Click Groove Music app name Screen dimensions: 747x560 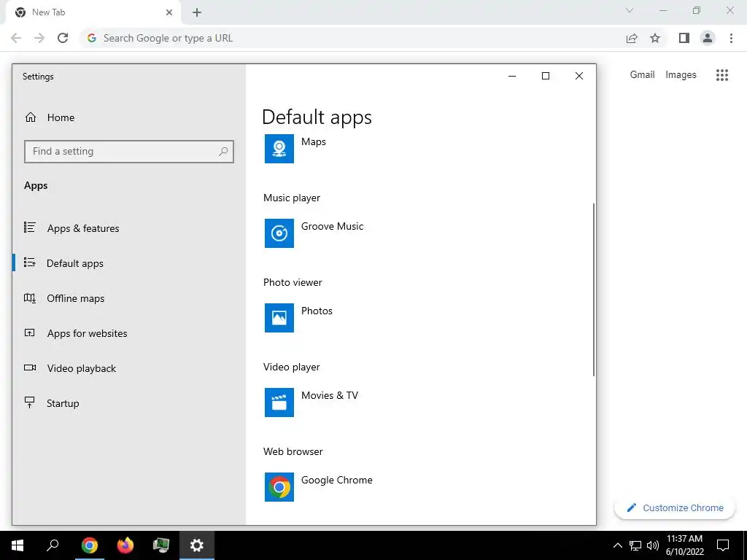[x=332, y=226]
